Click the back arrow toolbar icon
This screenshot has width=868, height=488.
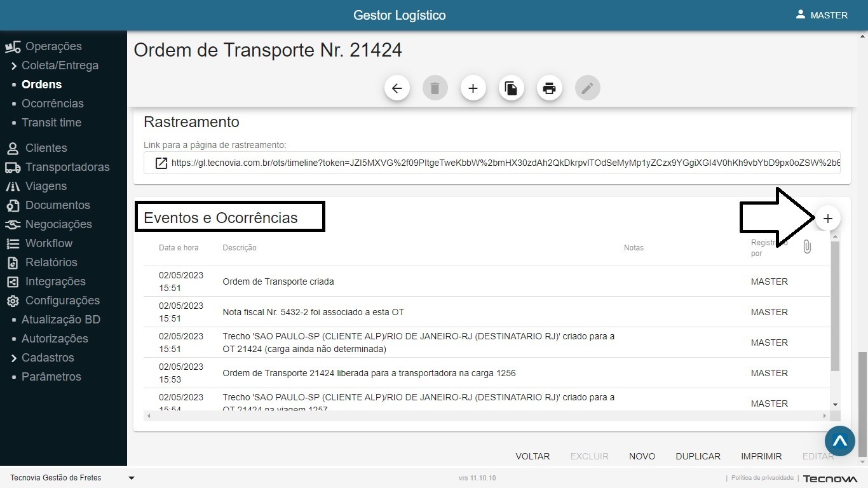pos(397,88)
